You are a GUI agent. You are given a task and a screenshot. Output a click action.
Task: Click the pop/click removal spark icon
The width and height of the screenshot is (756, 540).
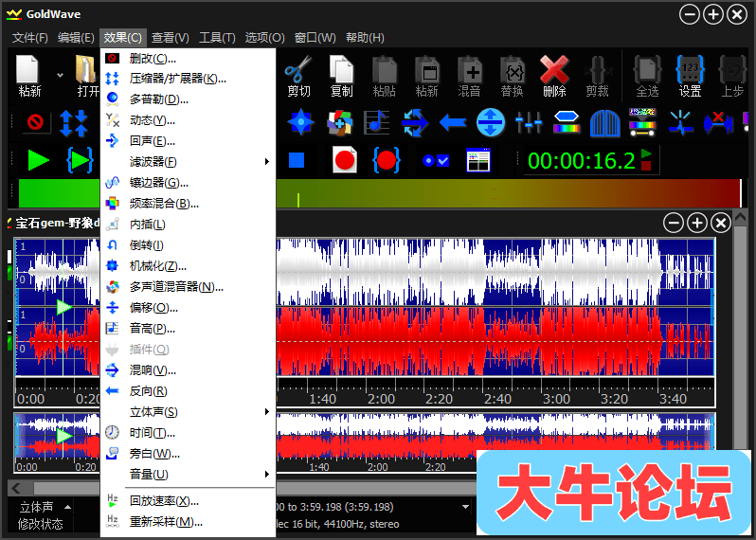click(680, 122)
